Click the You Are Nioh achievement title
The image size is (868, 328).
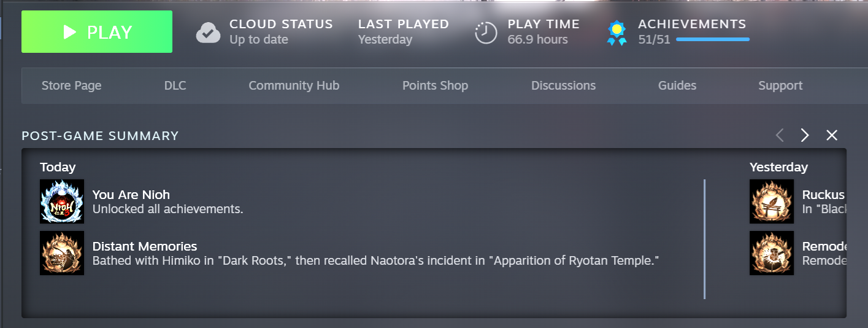(x=131, y=195)
